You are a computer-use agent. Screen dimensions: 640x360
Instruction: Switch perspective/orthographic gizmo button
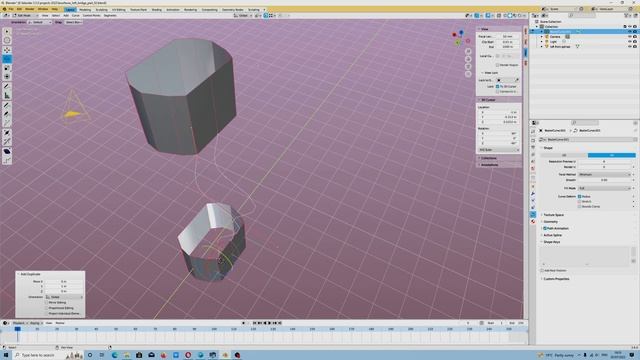(x=468, y=73)
